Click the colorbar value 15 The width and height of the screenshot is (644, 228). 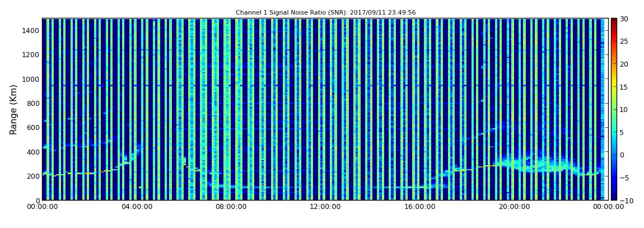624,87
